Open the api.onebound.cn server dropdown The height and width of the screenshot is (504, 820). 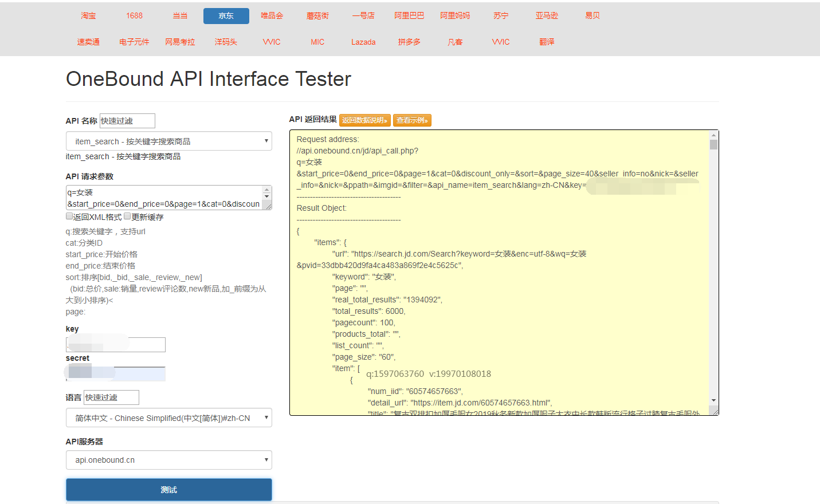click(x=169, y=460)
